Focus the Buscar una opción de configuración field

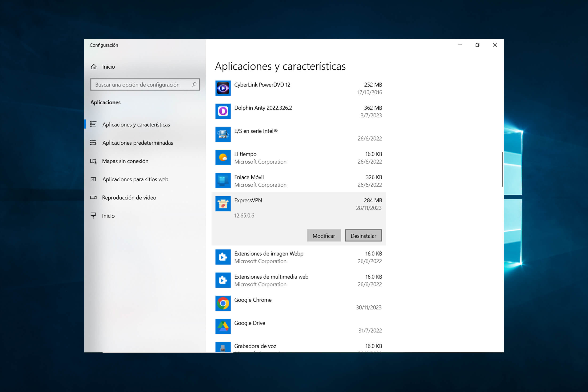tap(145, 84)
